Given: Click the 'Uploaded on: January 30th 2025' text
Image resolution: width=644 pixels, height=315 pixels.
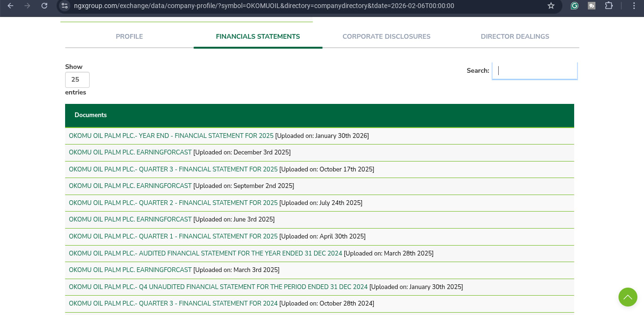Looking at the screenshot, I should [x=416, y=287].
